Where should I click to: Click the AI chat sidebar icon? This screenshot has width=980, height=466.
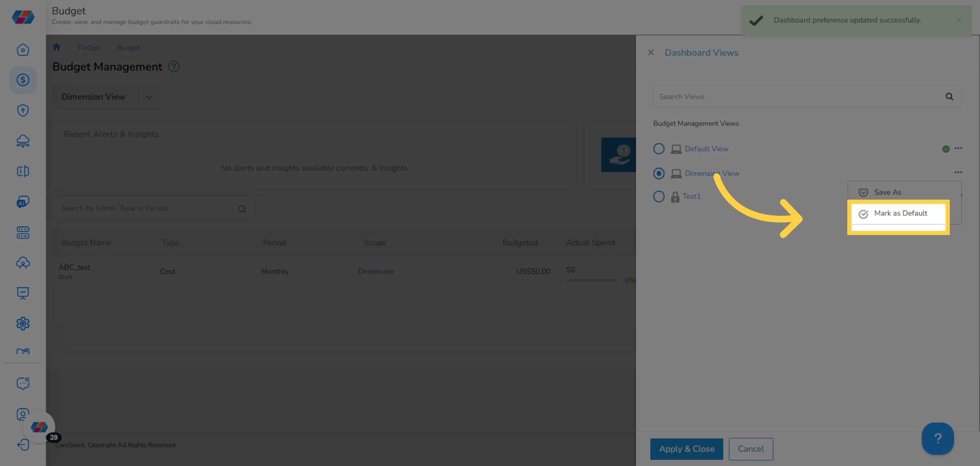pyautogui.click(x=23, y=202)
